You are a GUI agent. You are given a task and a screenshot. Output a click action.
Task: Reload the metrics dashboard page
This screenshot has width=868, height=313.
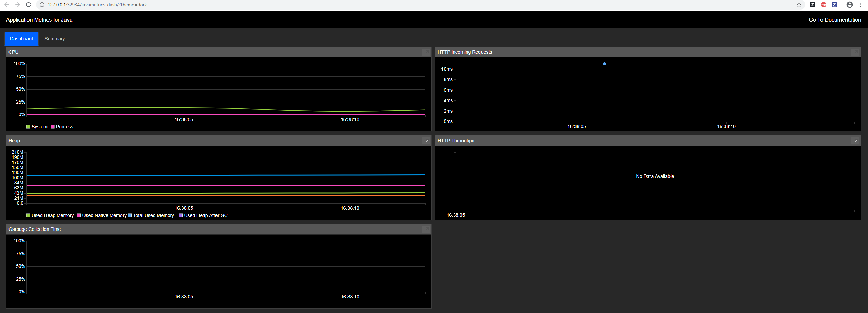click(29, 5)
